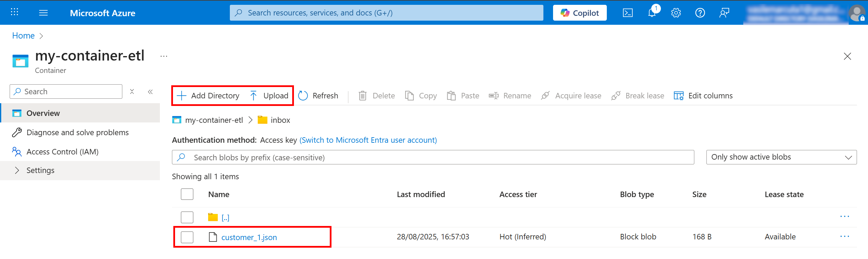Open Edit columns
Screen dimensions: 868x259
pos(703,96)
